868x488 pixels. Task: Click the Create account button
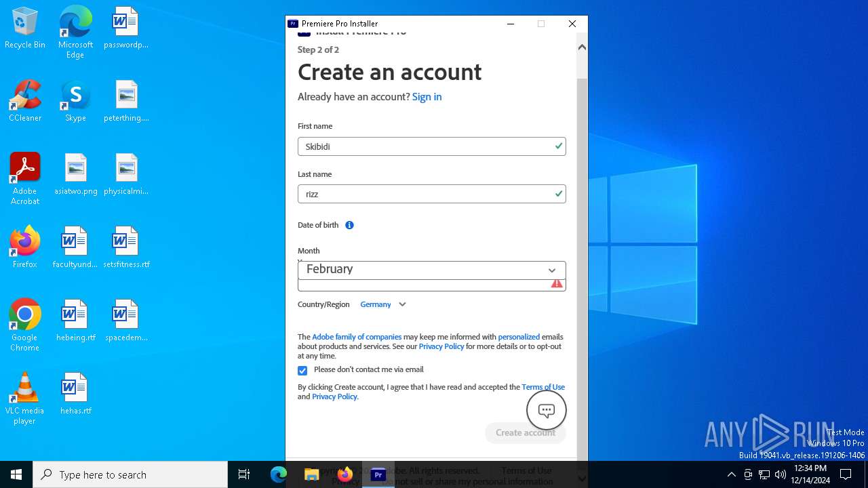[x=526, y=432]
